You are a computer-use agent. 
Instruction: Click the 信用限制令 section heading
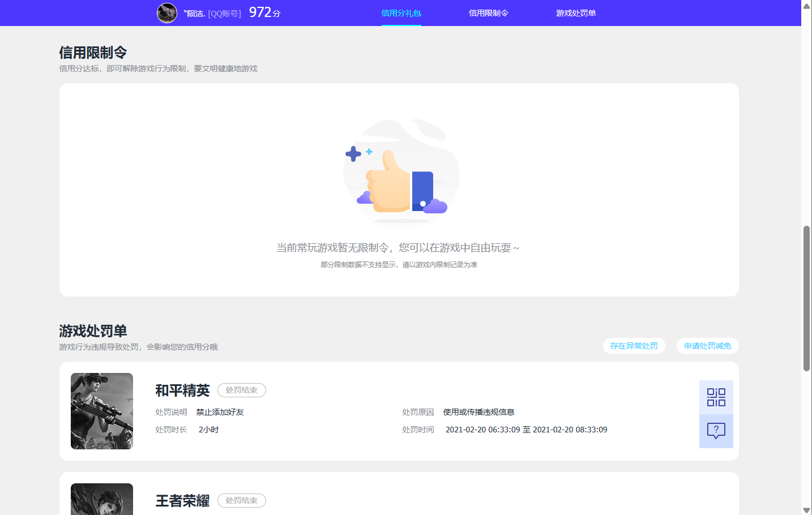[x=93, y=53]
